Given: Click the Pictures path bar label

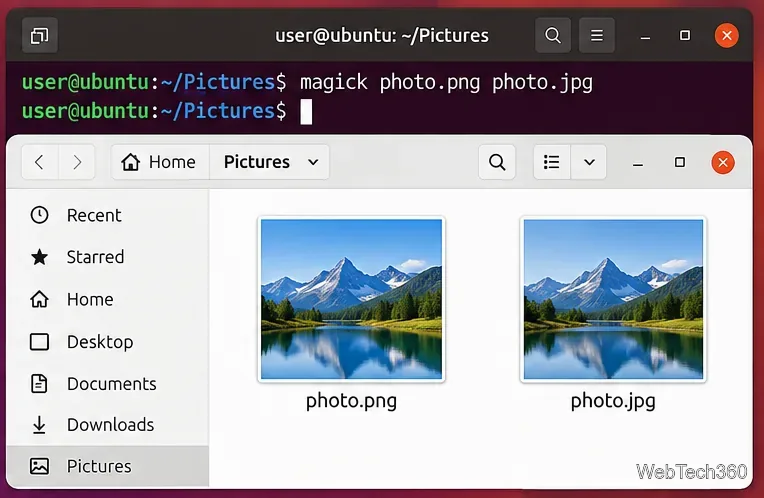Looking at the screenshot, I should coord(257,162).
